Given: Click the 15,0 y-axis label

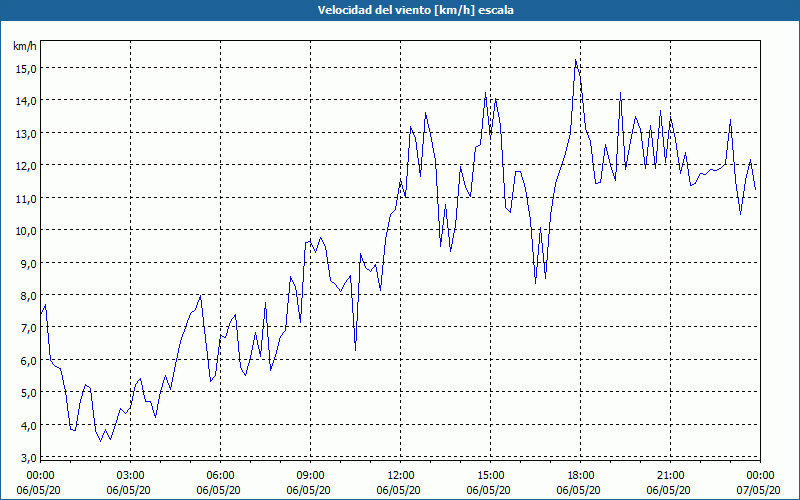Looking at the screenshot, I should pyautogui.click(x=24, y=68).
